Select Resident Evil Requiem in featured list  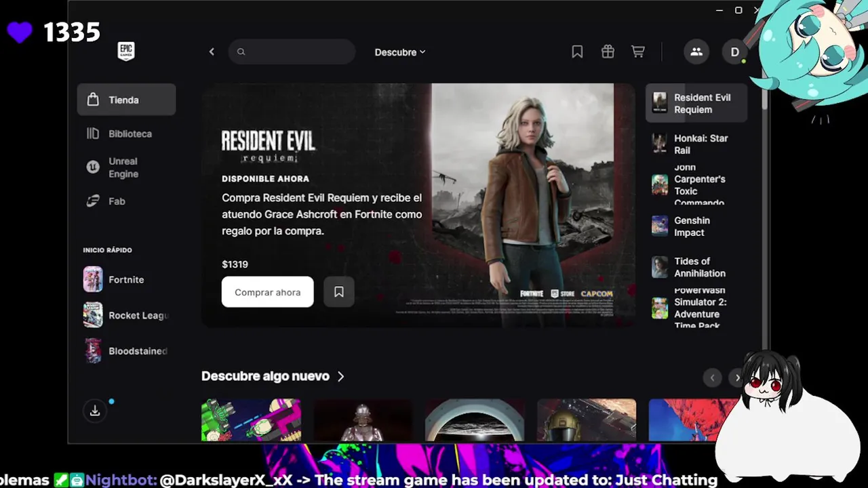click(x=696, y=104)
